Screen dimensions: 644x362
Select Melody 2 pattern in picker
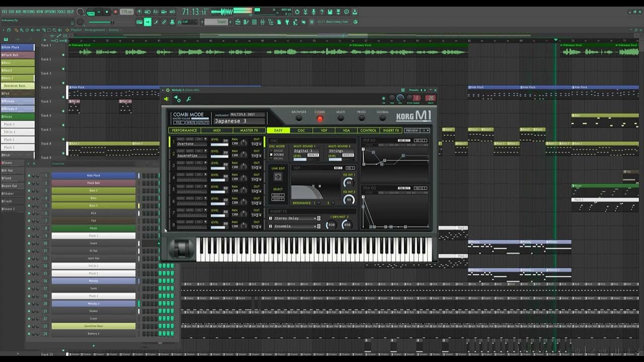[17, 109]
